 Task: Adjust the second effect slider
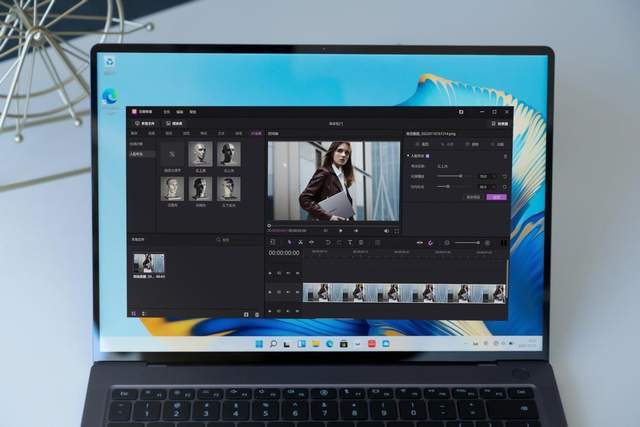pyautogui.click(x=453, y=187)
